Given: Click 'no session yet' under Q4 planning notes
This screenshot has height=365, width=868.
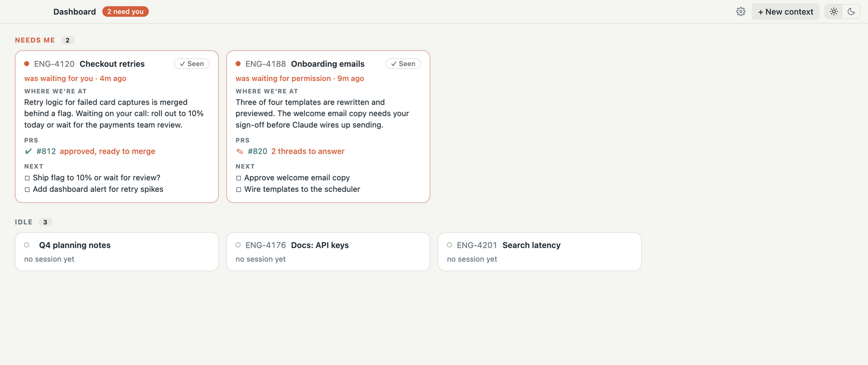Looking at the screenshot, I should 49,259.
